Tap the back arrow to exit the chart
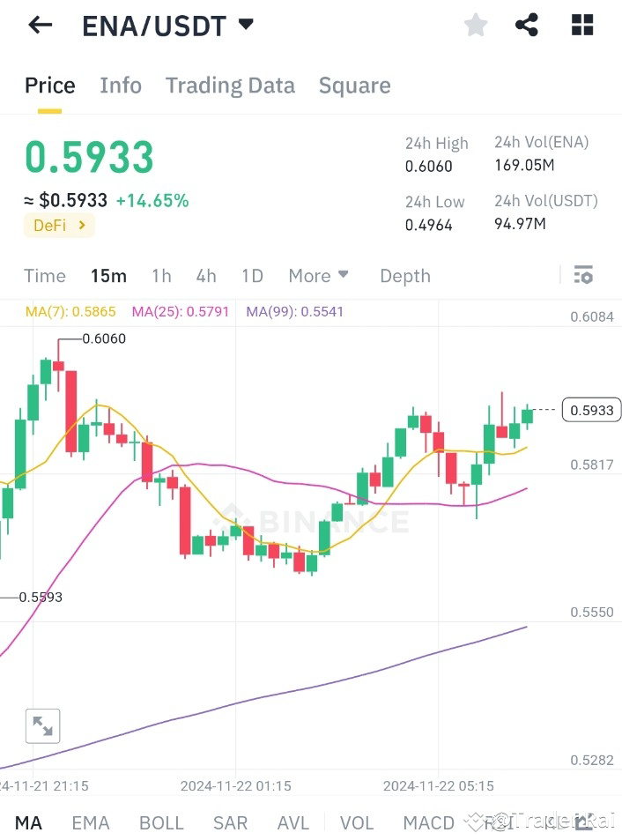 (x=39, y=24)
